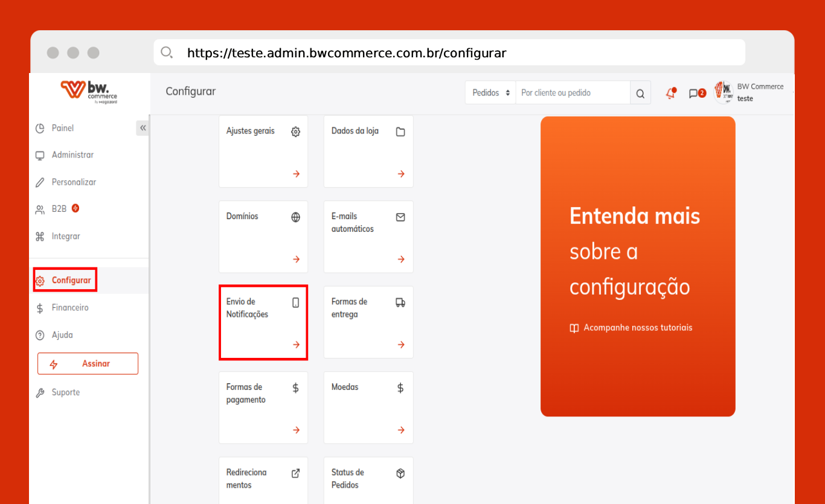Open Acompanhe nossos tutoriais link

631,328
